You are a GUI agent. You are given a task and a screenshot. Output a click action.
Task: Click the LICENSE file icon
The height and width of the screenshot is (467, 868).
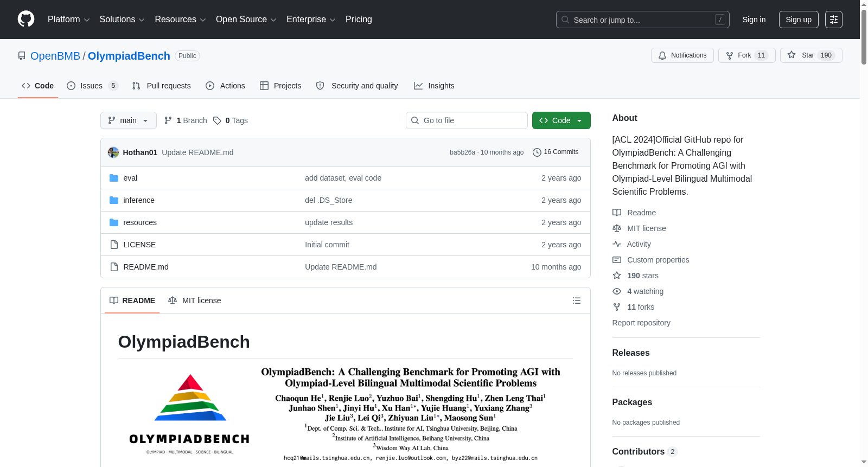pyautogui.click(x=114, y=245)
